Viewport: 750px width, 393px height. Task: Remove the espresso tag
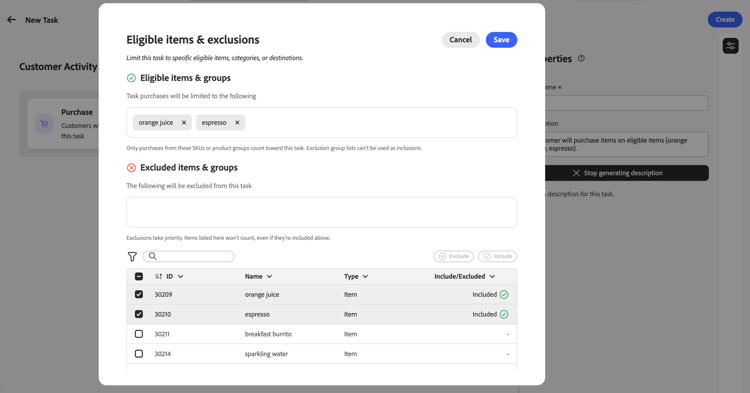click(237, 122)
